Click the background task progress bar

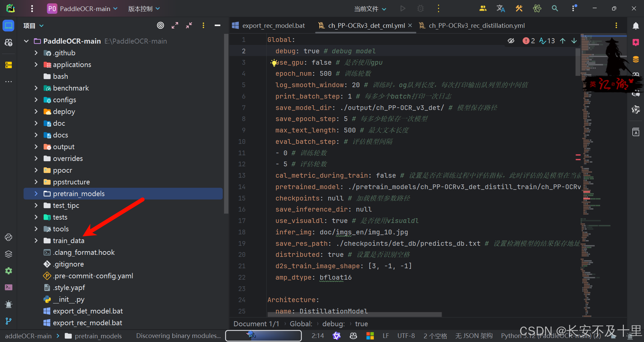(x=263, y=336)
